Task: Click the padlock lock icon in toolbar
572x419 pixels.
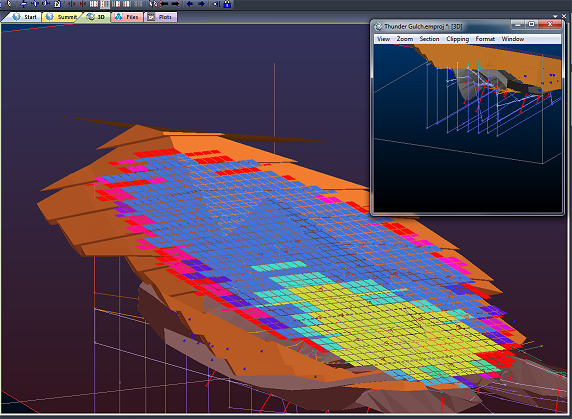Action: [x=227, y=4]
